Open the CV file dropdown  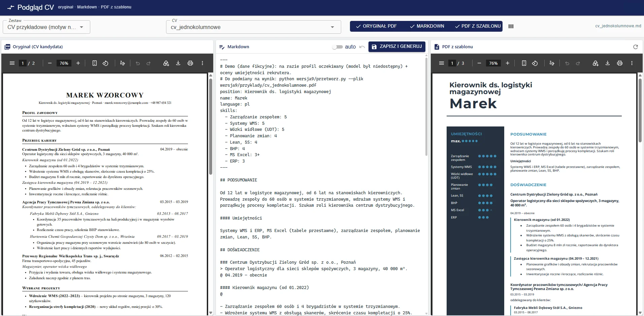(x=253, y=27)
